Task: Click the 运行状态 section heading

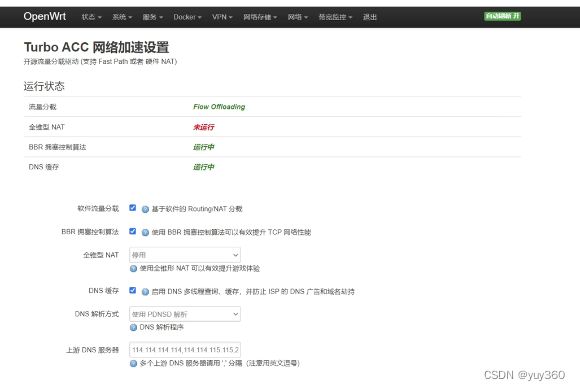Action: [44, 86]
